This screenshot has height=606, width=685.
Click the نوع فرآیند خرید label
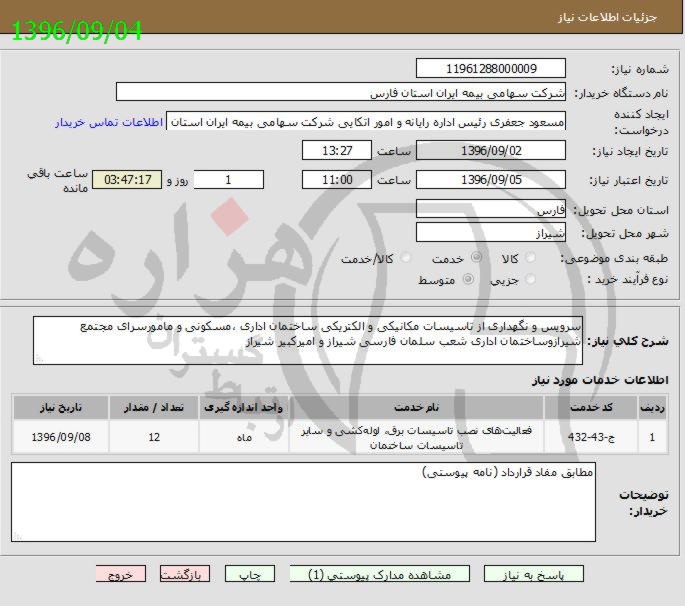tap(628, 279)
